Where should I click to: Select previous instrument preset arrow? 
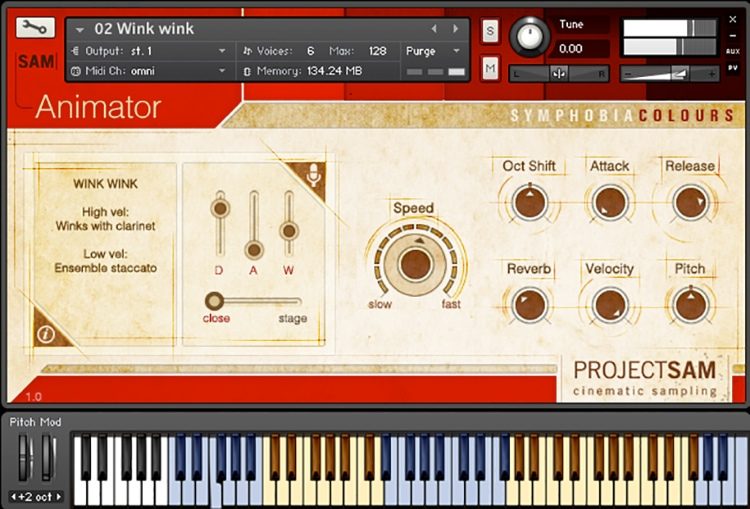pyautogui.click(x=434, y=29)
